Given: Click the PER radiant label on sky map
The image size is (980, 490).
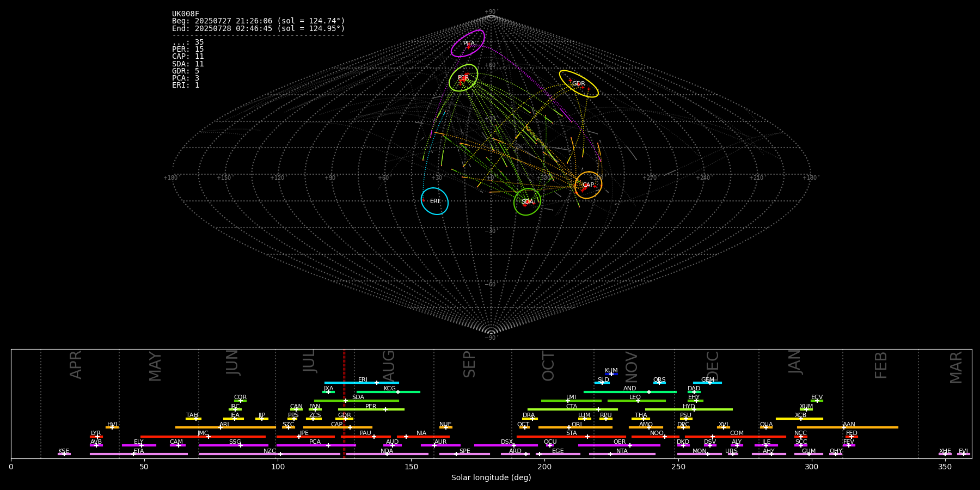Looking at the screenshot, I should pyautogui.click(x=463, y=78).
